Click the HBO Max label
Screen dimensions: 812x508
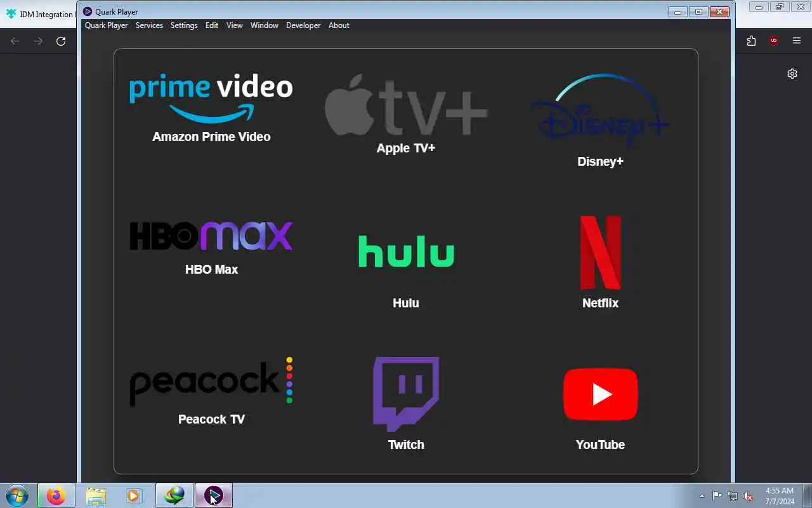(211, 269)
